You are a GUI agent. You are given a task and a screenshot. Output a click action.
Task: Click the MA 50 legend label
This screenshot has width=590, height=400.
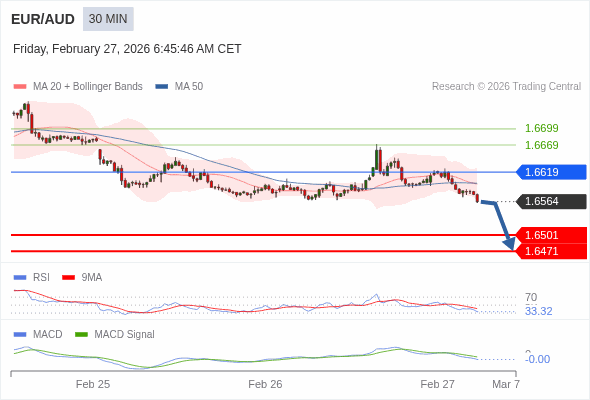(189, 87)
